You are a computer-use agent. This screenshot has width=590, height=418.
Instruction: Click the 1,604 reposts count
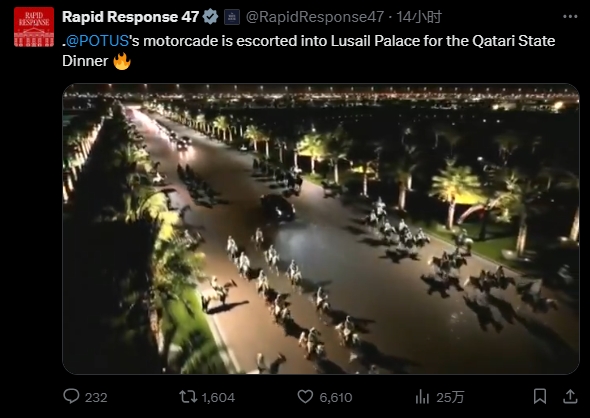point(218,397)
